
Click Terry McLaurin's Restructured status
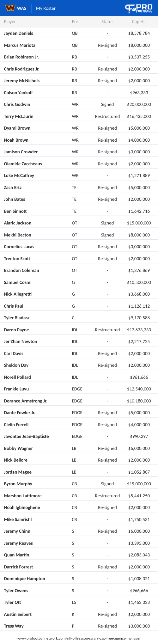(x=107, y=116)
